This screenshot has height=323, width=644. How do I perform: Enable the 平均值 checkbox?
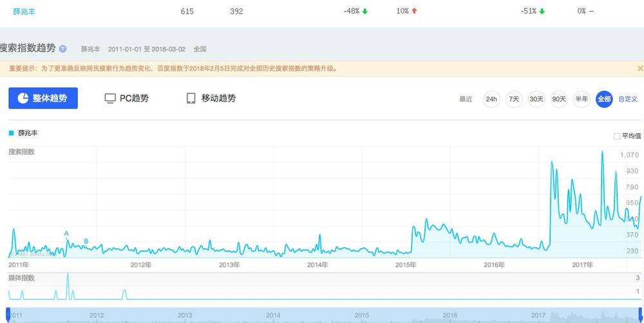click(x=617, y=136)
